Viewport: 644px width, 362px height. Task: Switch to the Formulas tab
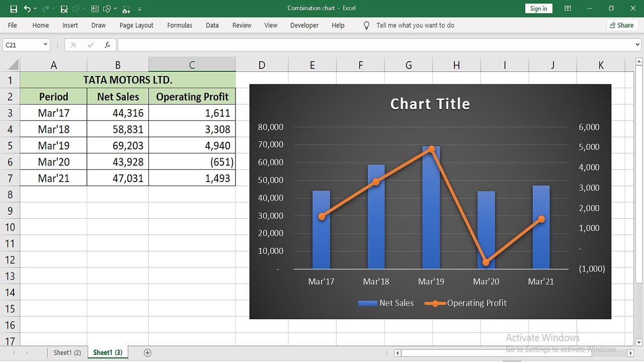pos(180,25)
